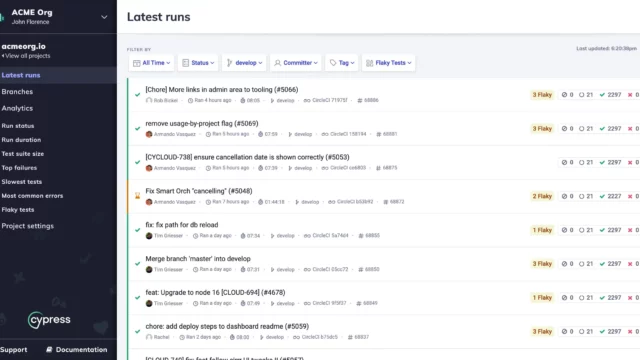Click status icon in Status filter
This screenshot has width=640, height=360.
[x=185, y=63]
